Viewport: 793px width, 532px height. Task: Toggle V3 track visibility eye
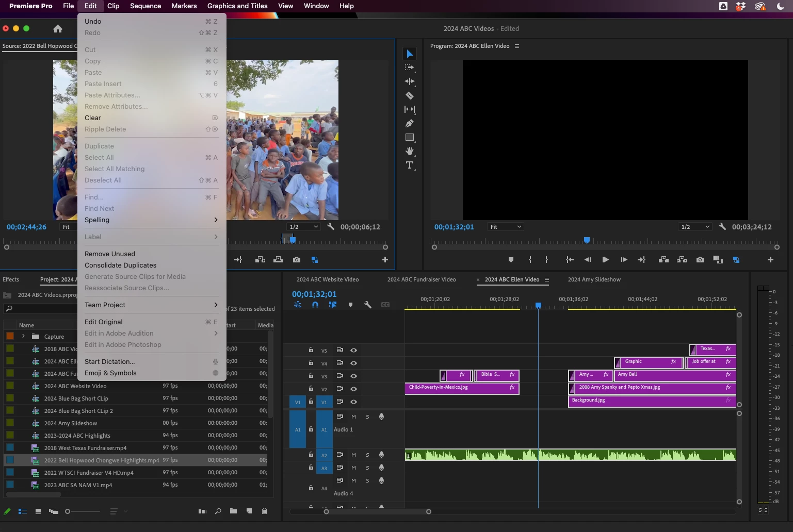click(x=353, y=376)
